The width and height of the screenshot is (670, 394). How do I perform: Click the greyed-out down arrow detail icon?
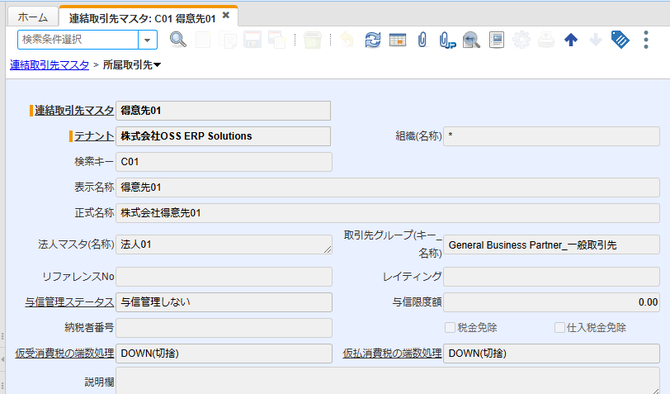click(595, 40)
